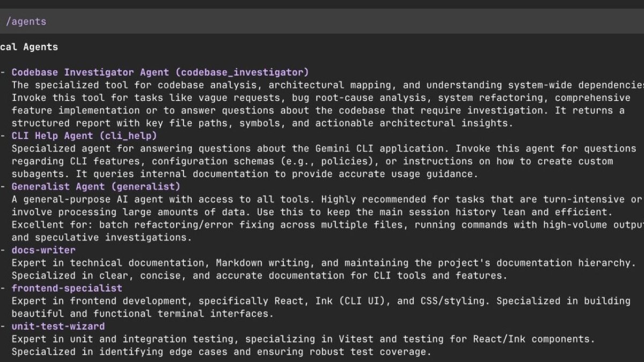644x362 pixels.
Task: Click line starting 'Expert in frontend development, specifically React'
Action: 321,301
